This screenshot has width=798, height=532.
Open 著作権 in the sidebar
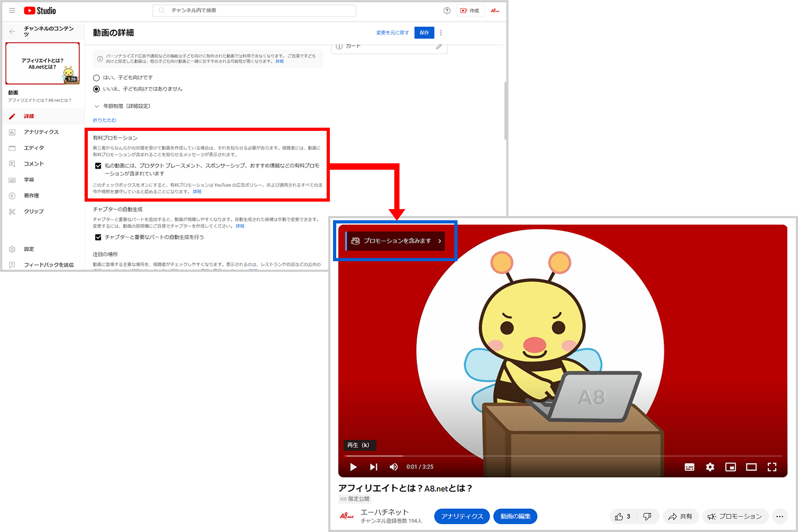click(31, 196)
